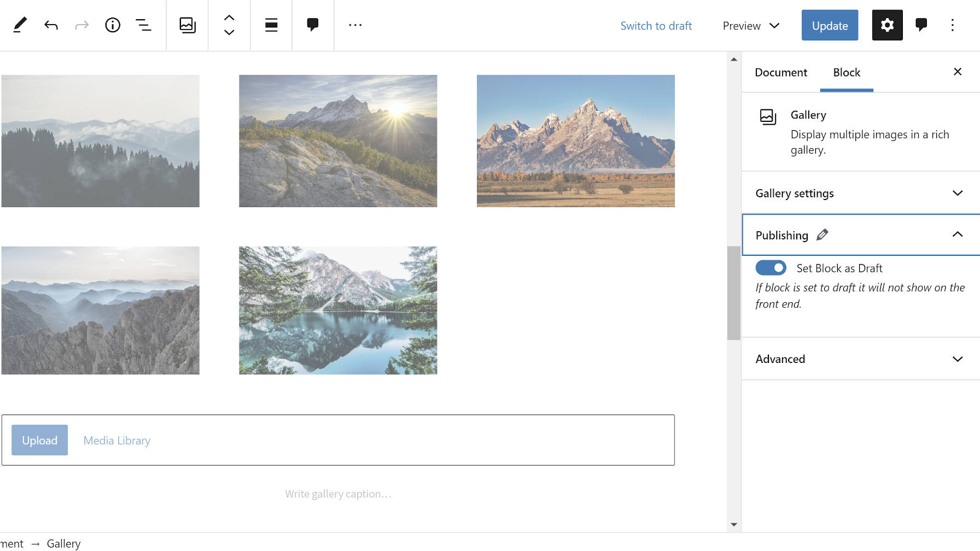980x551 pixels.
Task: Undo the last change
Action: tap(51, 25)
